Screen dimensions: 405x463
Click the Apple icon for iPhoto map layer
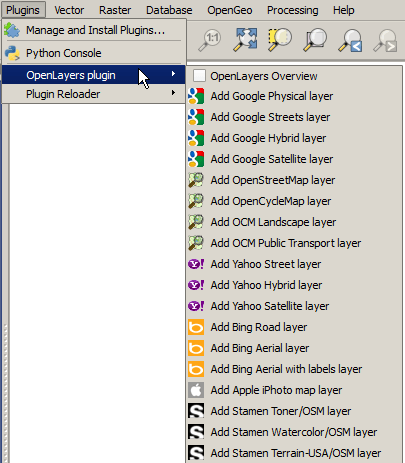196,390
